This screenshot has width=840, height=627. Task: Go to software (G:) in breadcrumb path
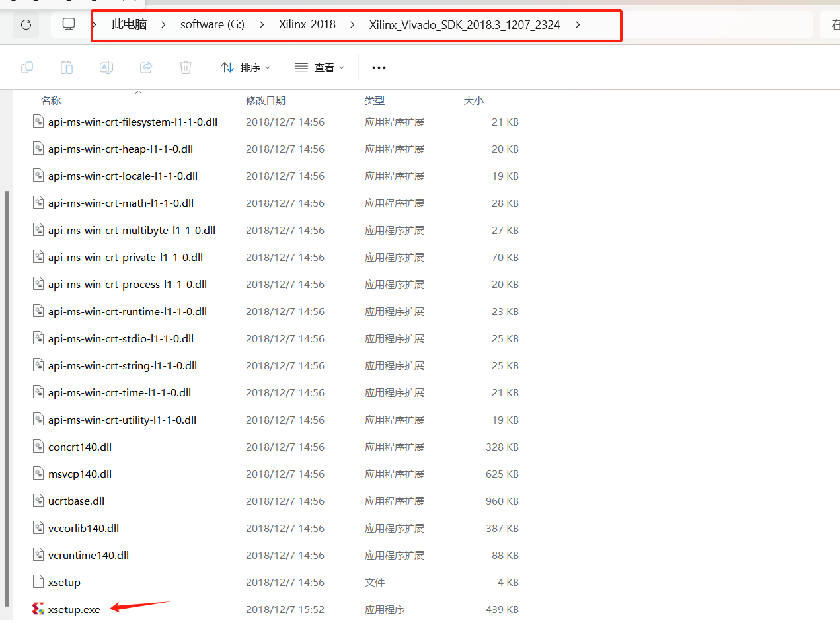pyautogui.click(x=212, y=25)
